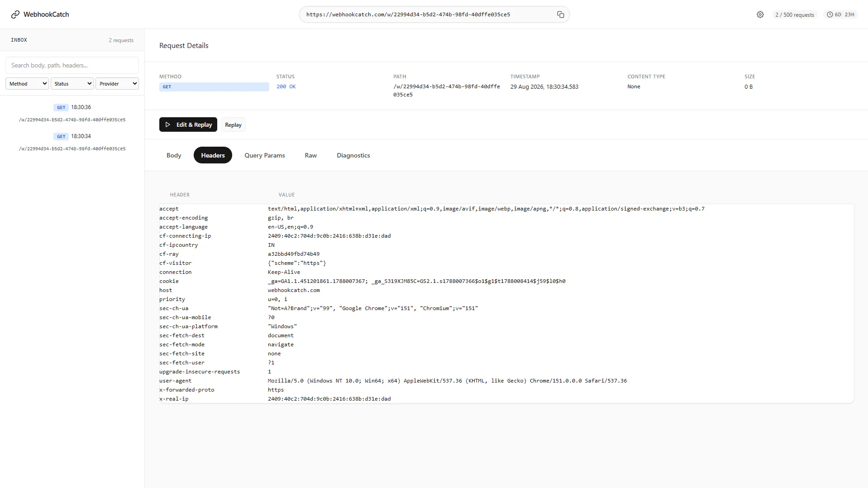Viewport: 868px width, 488px height.
Task: Click the HEADER column title
Action: (180, 195)
